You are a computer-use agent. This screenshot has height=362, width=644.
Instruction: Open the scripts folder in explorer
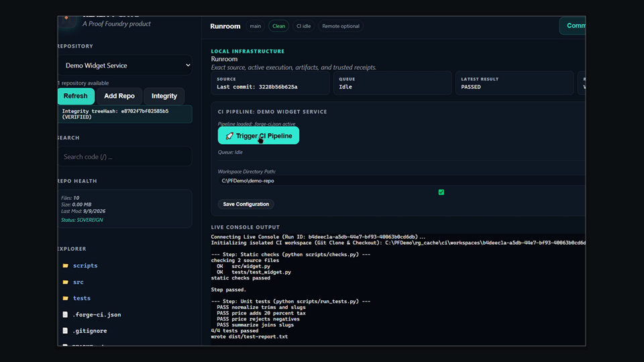[x=85, y=265]
